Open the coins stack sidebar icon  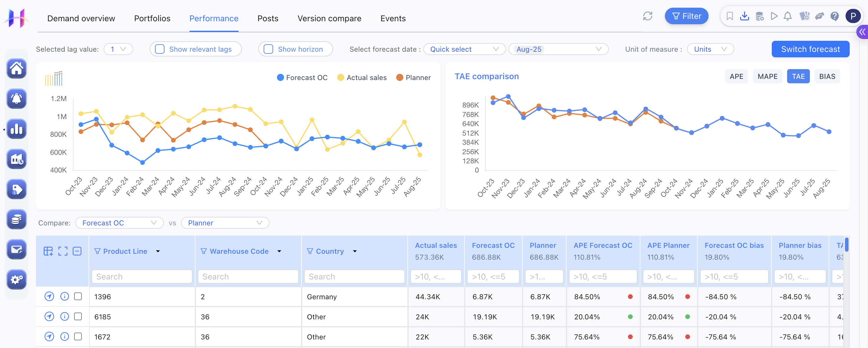[17, 219]
